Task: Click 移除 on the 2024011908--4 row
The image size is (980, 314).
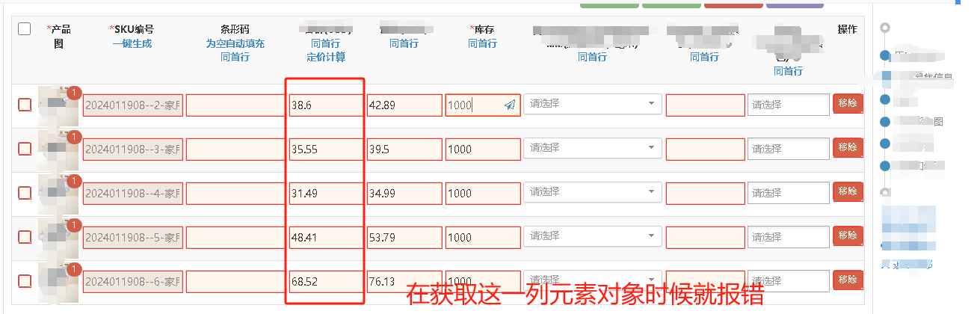Action: 848,192
